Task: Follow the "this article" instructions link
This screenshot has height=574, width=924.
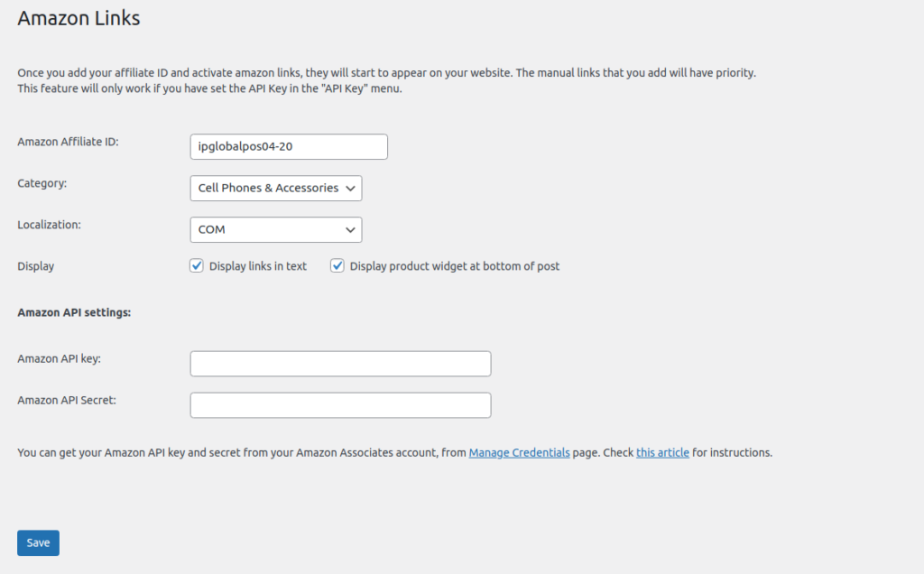Action: (x=662, y=453)
